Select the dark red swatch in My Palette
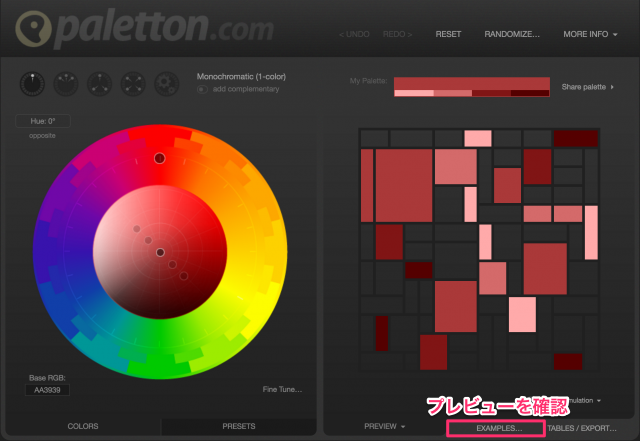Screen dimensions: 640x441 [491, 93]
